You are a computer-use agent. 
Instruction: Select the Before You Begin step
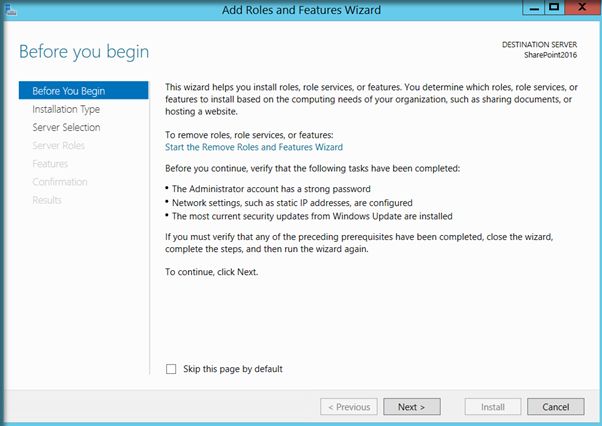coord(68,91)
